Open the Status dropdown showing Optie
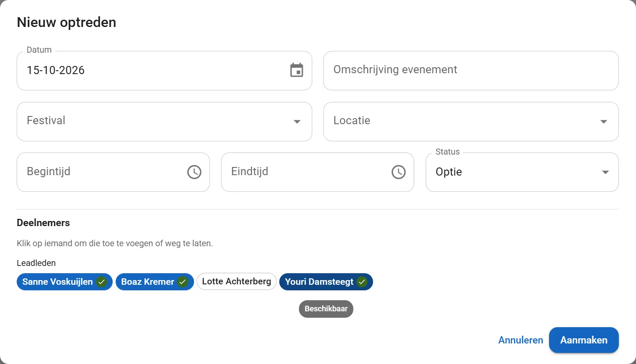 (522, 172)
